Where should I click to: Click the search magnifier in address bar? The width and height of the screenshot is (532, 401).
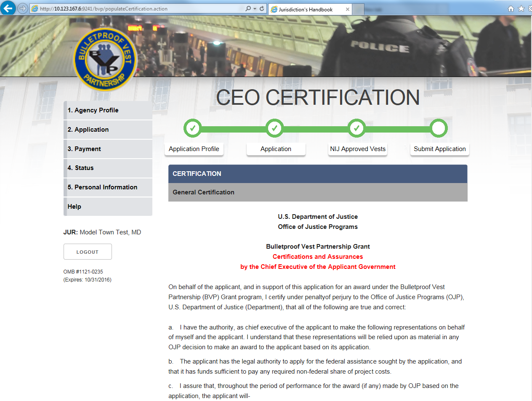pos(248,8)
